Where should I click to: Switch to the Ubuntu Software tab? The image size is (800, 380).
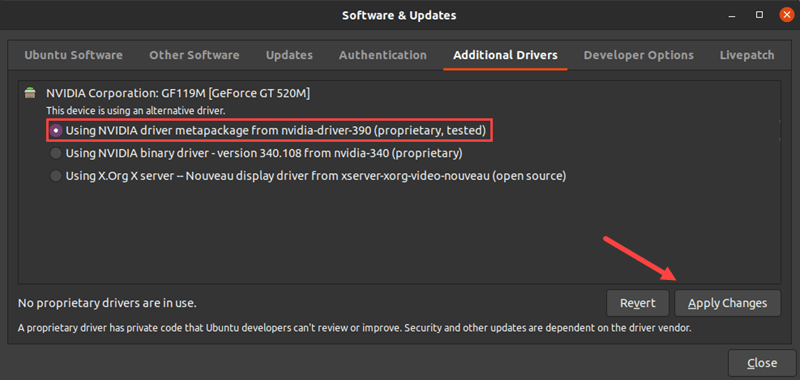click(73, 55)
